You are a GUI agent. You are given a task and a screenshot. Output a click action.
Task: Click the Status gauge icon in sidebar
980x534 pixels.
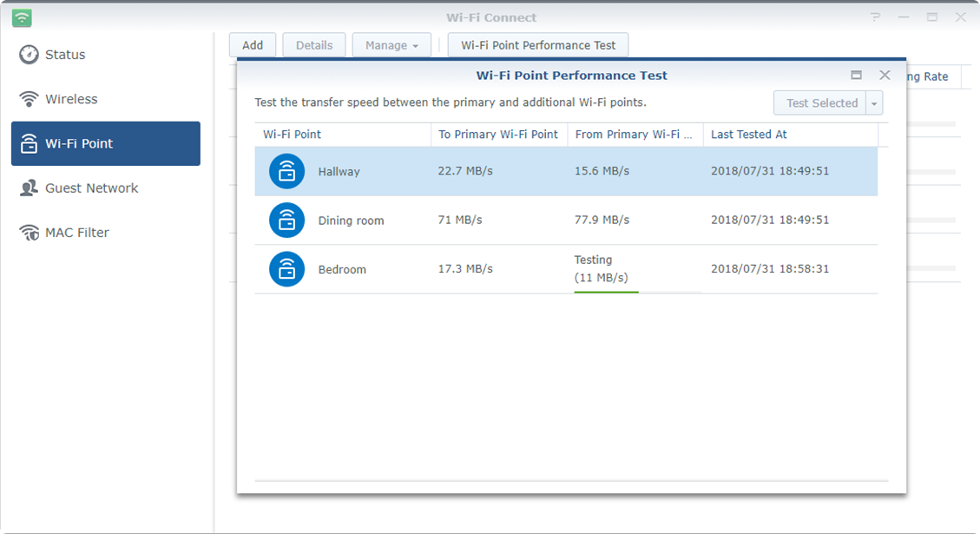pos(30,55)
